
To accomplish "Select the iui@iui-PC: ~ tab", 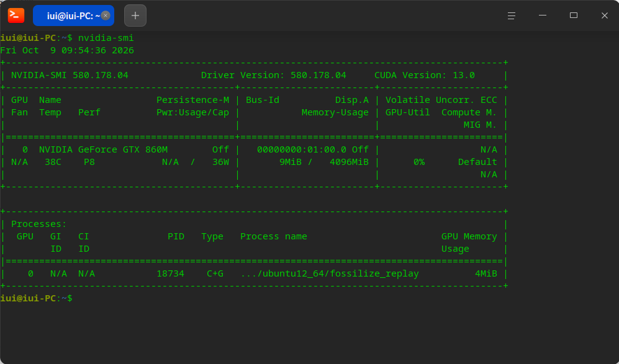I will (74, 16).
